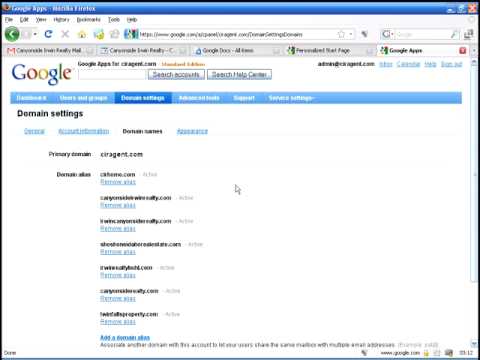Open the Appearance sub-tab link

(x=192, y=131)
